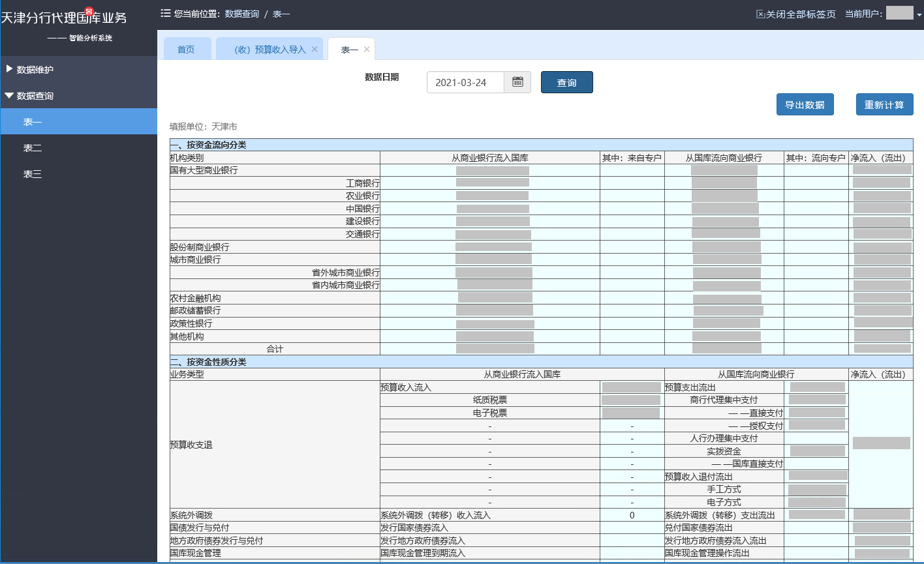
Task: Open the current user dropdown arrow
Action: click(x=919, y=14)
